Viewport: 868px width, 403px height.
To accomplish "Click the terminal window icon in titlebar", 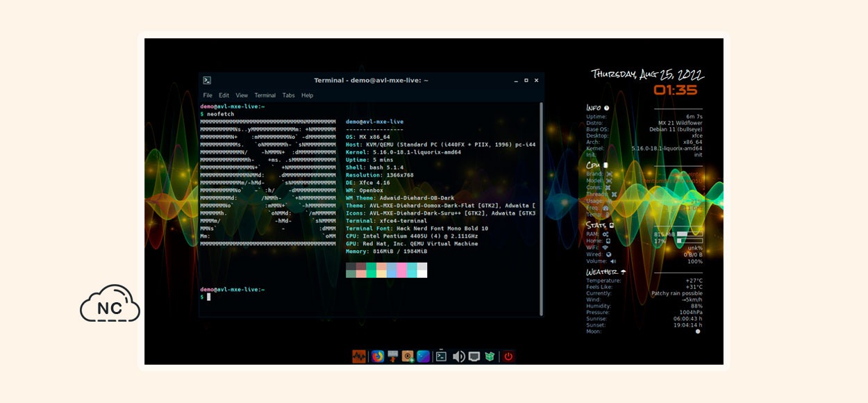I will point(207,81).
